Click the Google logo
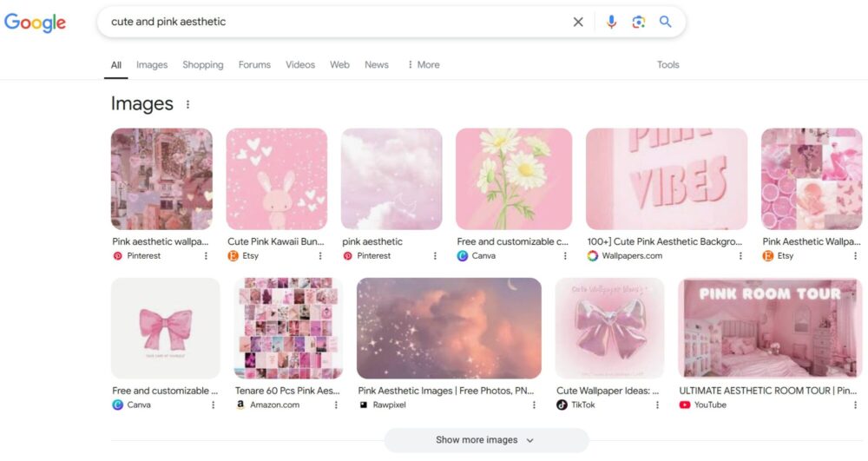868x461 pixels. point(35,23)
